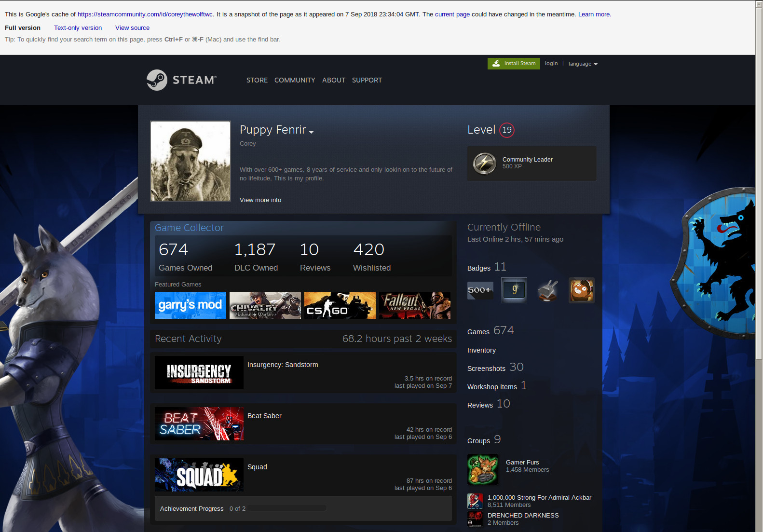Click Currently Offline status text
Image resolution: width=763 pixels, height=532 pixels.
(504, 227)
